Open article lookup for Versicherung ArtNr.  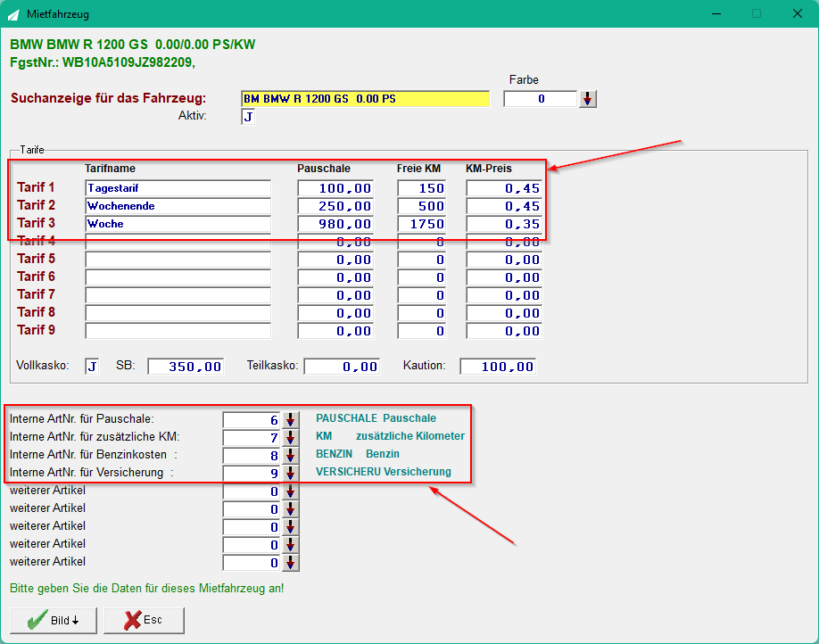tap(291, 474)
